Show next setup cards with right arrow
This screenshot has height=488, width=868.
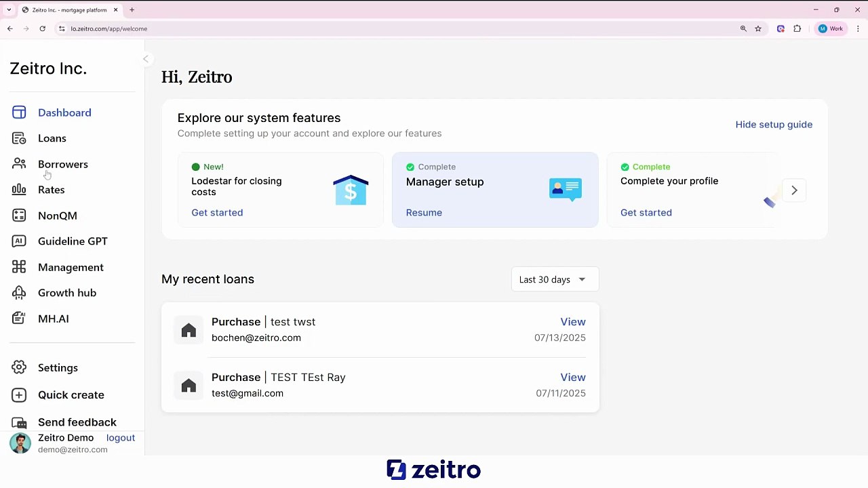pyautogui.click(x=794, y=190)
